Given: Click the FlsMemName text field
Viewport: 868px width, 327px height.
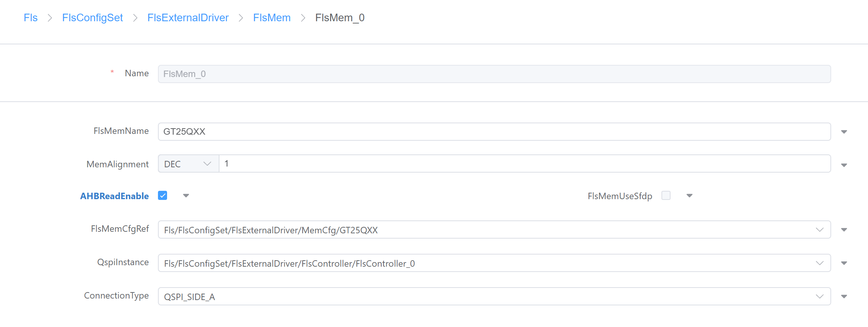Looking at the screenshot, I should [x=494, y=132].
